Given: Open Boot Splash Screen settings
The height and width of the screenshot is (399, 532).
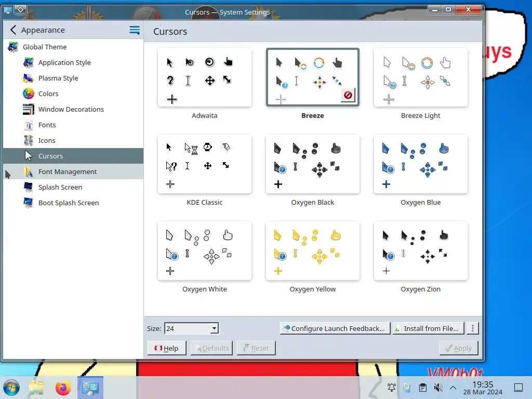Looking at the screenshot, I should point(73,203).
